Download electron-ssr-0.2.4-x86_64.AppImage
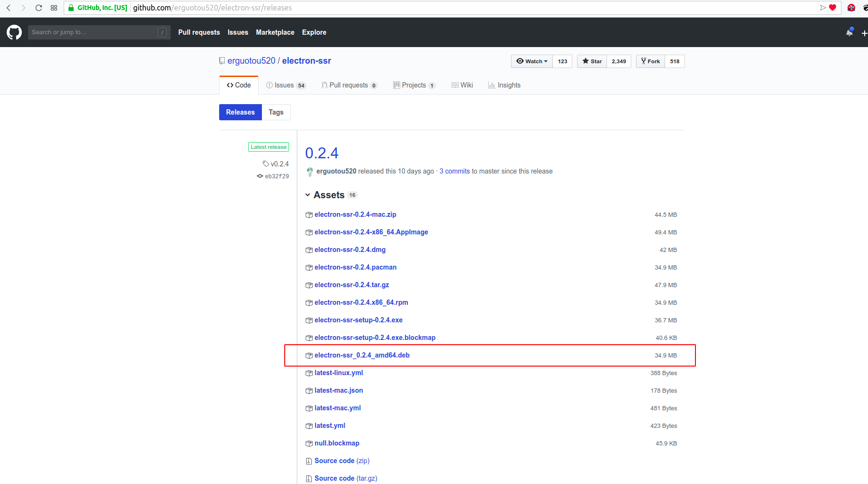Viewport: 868px width, 484px height. pos(371,232)
